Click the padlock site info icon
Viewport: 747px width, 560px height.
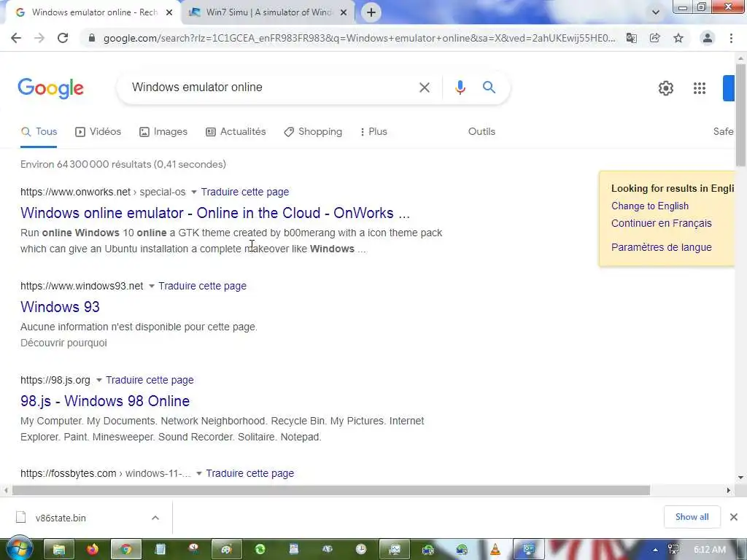point(92,38)
